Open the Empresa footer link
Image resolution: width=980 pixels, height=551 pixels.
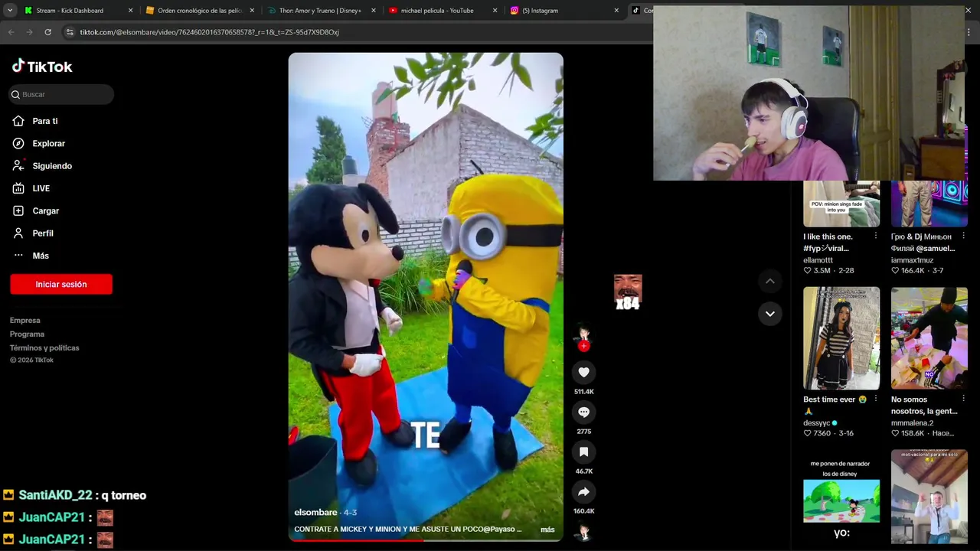point(25,321)
